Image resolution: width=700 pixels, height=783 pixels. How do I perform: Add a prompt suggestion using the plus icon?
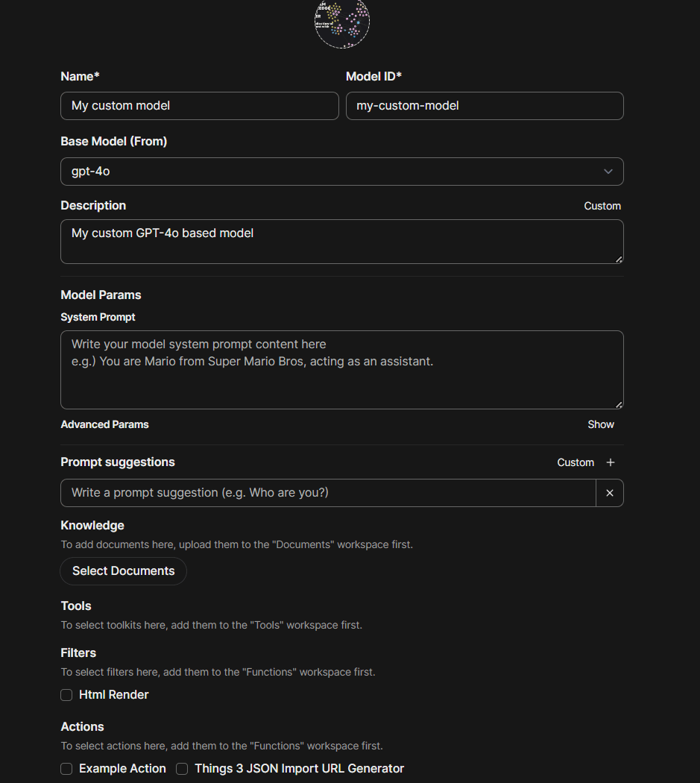click(x=611, y=462)
